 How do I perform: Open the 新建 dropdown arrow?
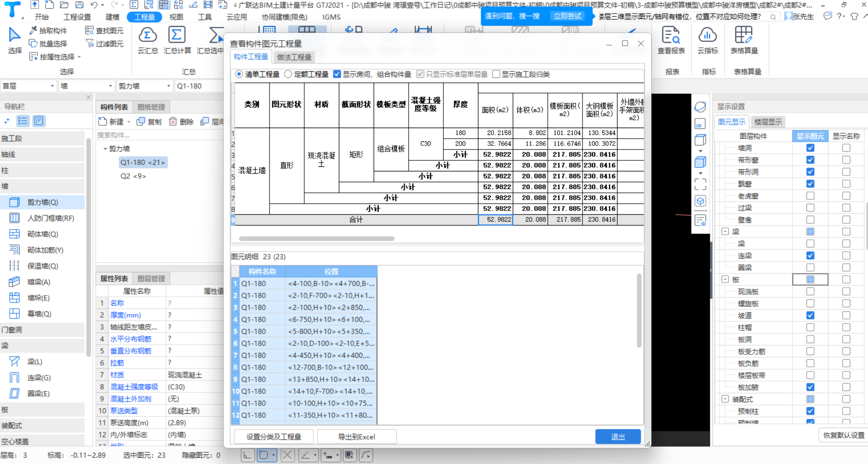pos(129,122)
